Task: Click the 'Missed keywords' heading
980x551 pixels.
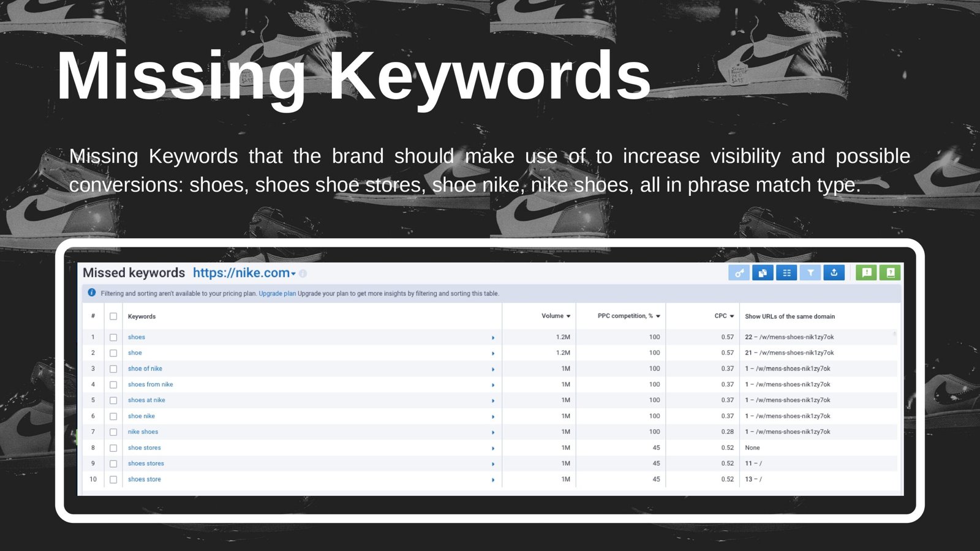Action: (134, 273)
